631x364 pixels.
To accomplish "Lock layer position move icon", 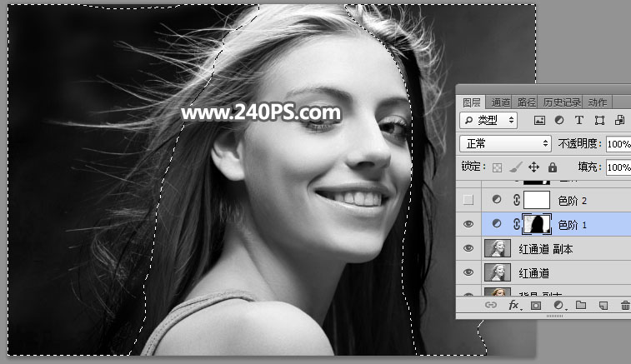I will pyautogui.click(x=533, y=167).
